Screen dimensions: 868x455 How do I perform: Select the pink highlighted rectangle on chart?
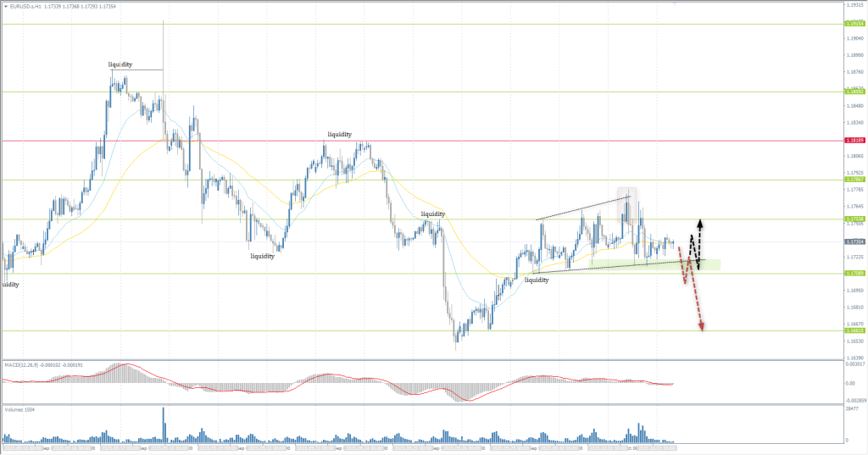pyautogui.click(x=626, y=200)
